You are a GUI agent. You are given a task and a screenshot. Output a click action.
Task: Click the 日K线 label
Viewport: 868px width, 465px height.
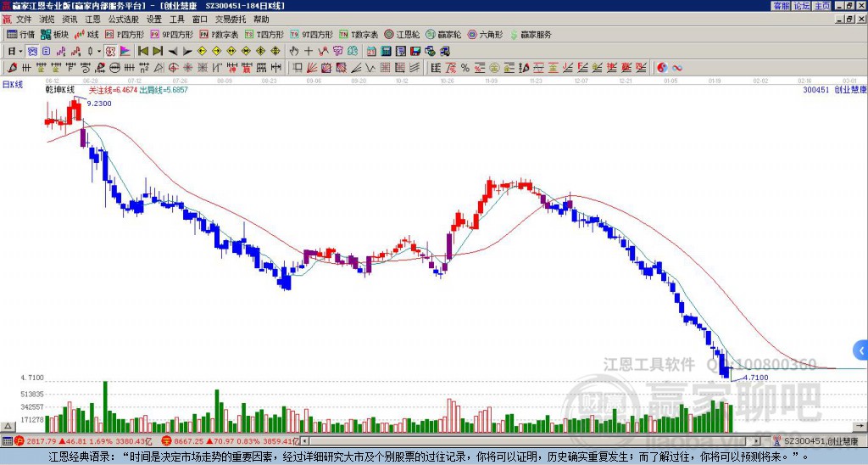(13, 85)
